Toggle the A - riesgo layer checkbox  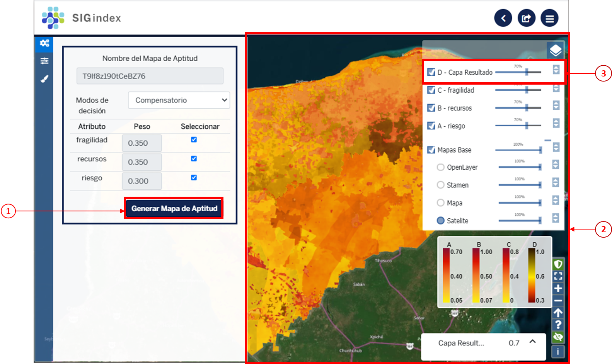(431, 126)
